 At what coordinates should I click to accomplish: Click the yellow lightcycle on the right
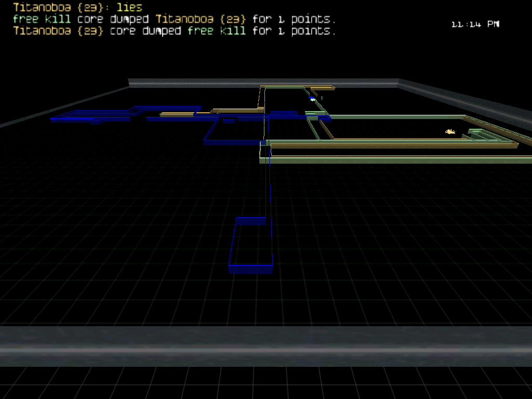pyautogui.click(x=450, y=132)
